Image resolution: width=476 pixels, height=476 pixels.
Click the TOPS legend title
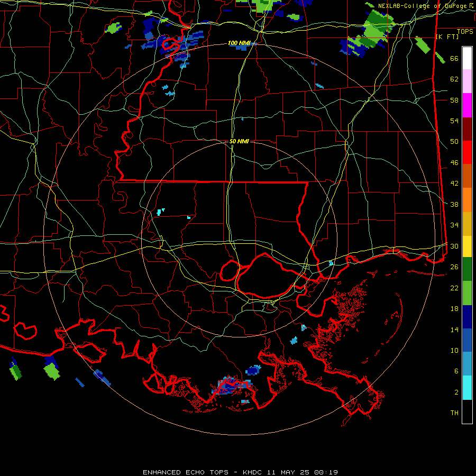pos(465,32)
